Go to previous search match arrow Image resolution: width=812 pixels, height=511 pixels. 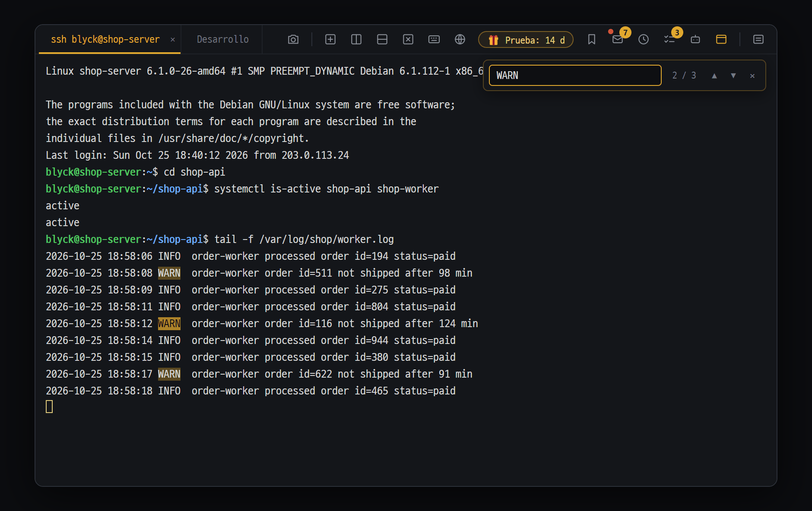[714, 76]
